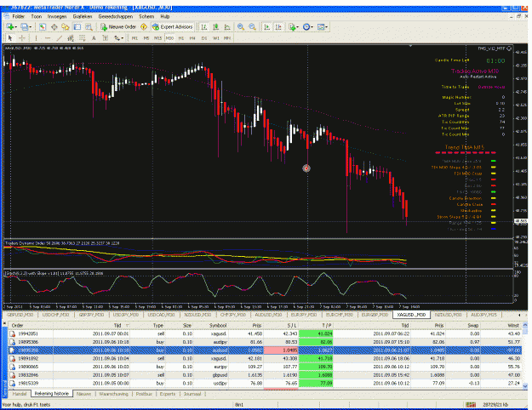Switch timeframe to D1

204,38
